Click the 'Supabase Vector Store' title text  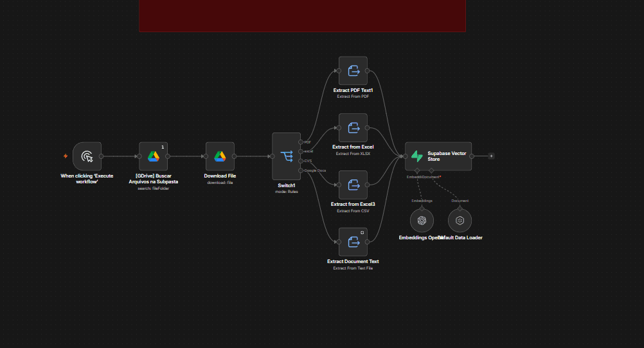[447, 156]
